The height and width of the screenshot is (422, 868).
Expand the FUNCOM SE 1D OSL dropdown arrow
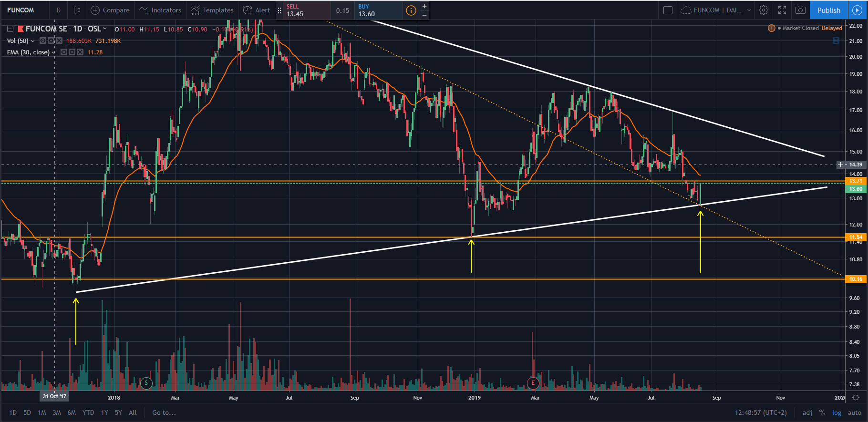[104, 29]
